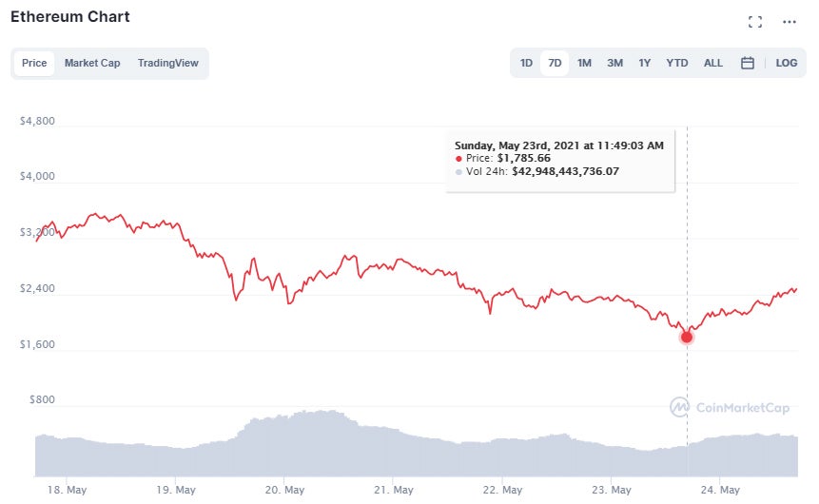
Task: Select the 1D time range
Action: [x=526, y=63]
